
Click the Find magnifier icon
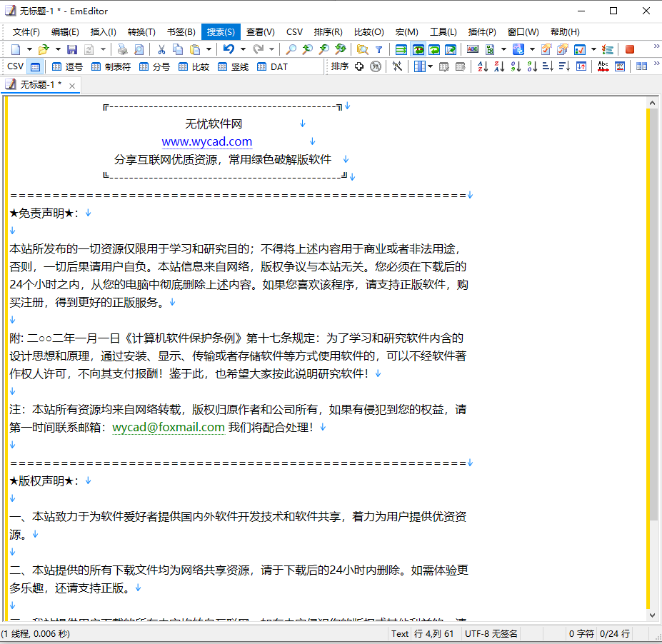click(291, 49)
